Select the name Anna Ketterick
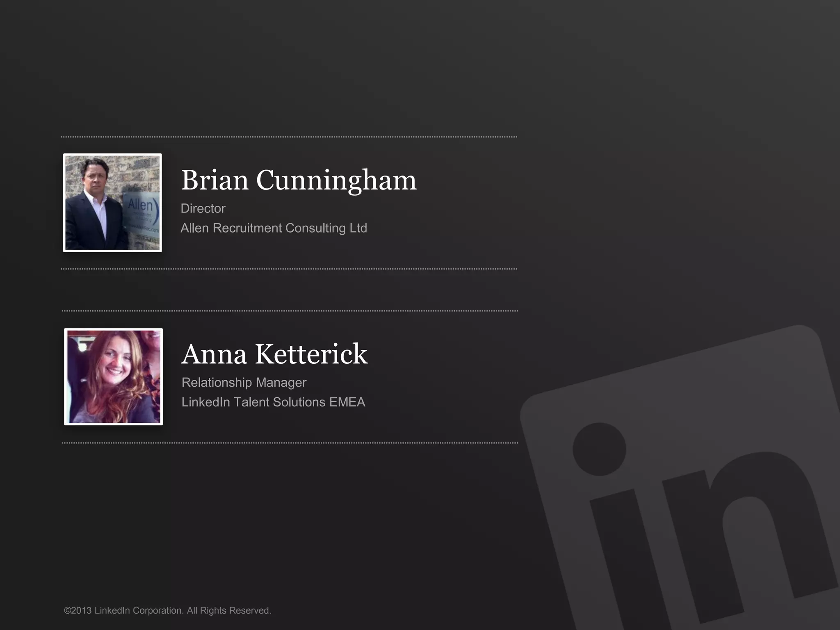The width and height of the screenshot is (840, 630). (x=274, y=354)
